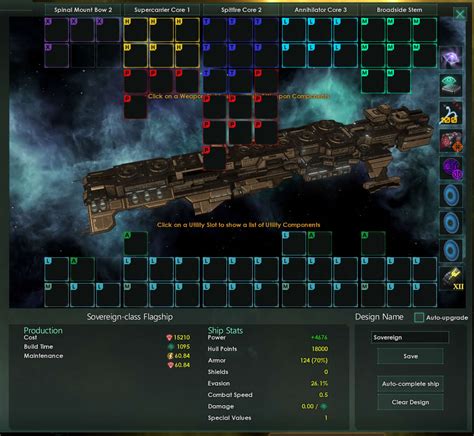The width and height of the screenshot is (474, 436).
Task: Click the middle blue ring auxiliary slot
Action: point(451,223)
